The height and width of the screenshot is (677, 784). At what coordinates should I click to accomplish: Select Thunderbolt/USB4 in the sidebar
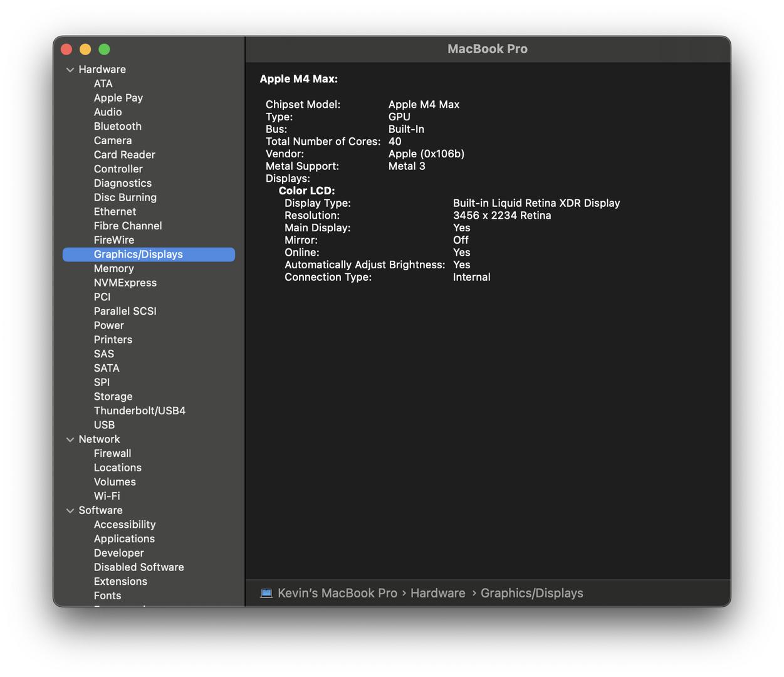(x=139, y=411)
